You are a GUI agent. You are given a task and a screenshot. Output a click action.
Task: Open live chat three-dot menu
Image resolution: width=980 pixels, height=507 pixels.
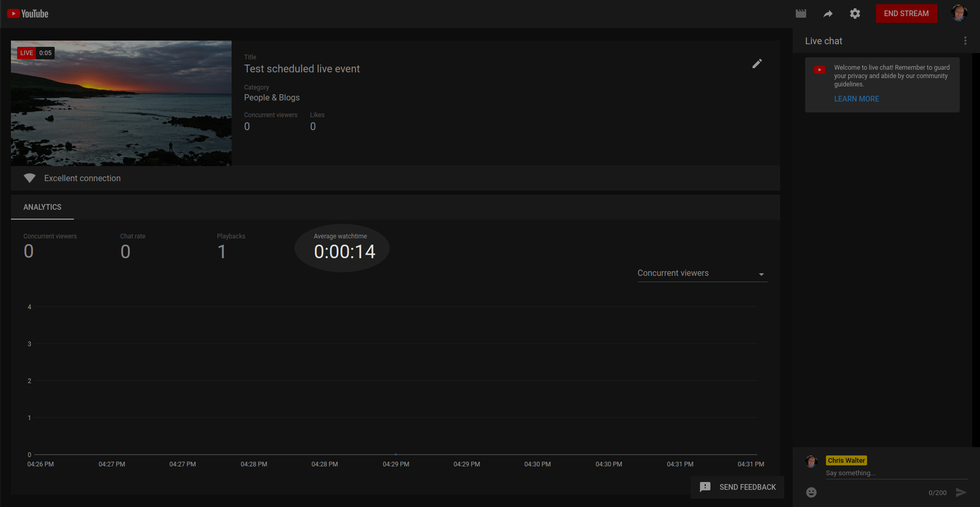[x=965, y=41]
